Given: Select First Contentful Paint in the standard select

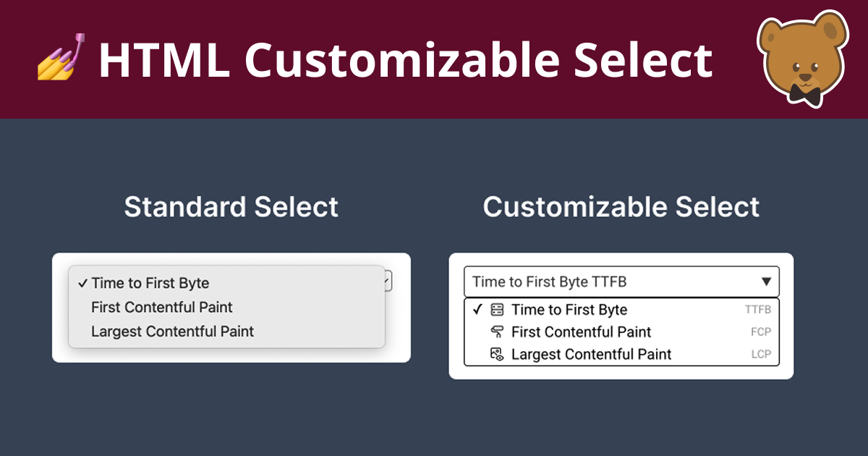Looking at the screenshot, I should (x=161, y=307).
